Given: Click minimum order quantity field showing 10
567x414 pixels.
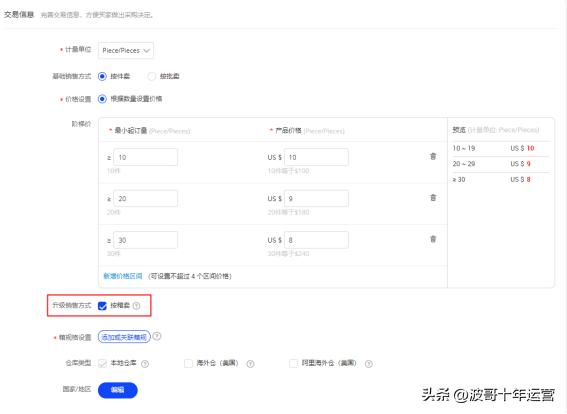Looking at the screenshot, I should [x=145, y=157].
